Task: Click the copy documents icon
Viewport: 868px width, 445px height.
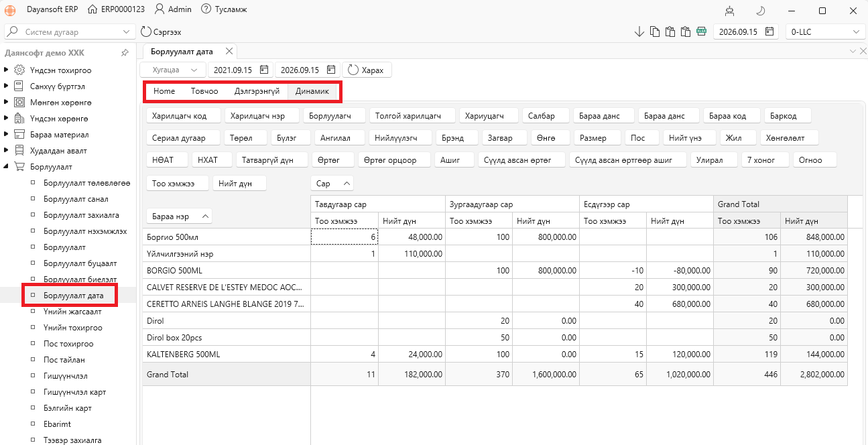Action: (x=654, y=31)
